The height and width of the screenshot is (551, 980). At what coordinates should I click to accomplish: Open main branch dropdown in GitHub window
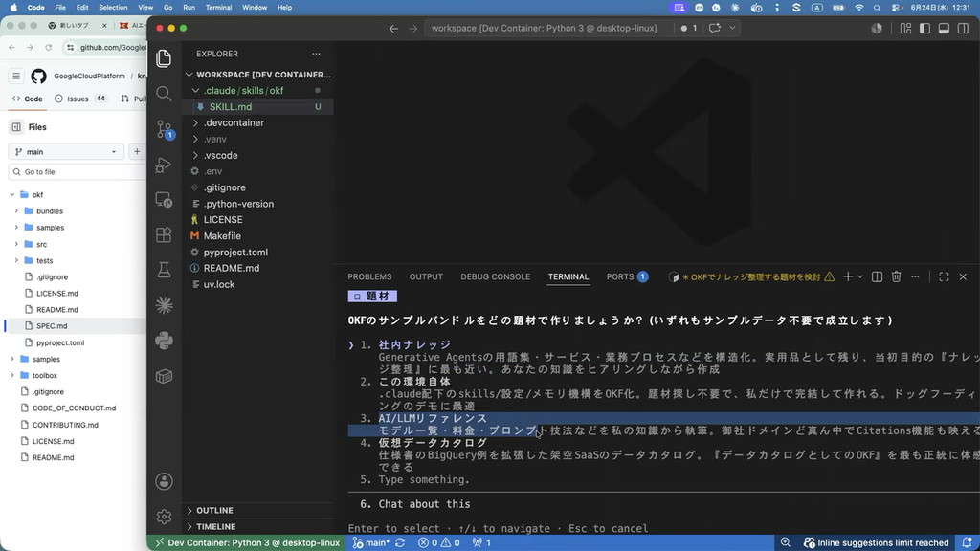(x=66, y=152)
